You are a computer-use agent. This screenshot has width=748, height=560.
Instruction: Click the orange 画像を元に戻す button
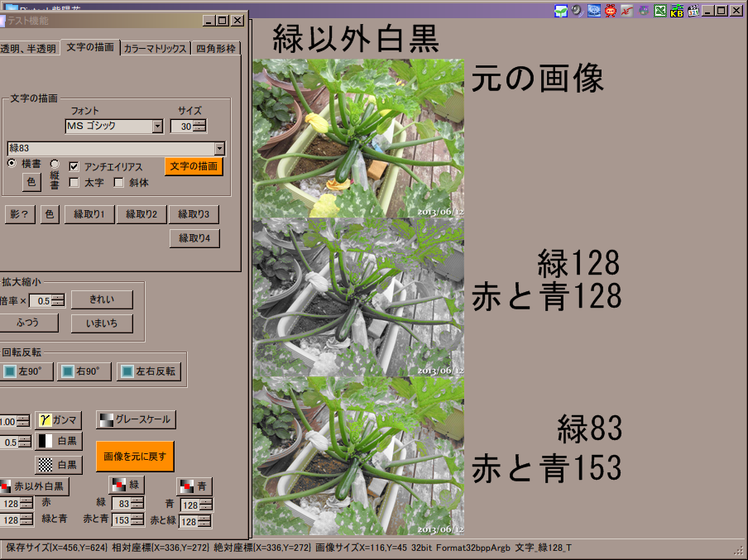[x=135, y=457]
